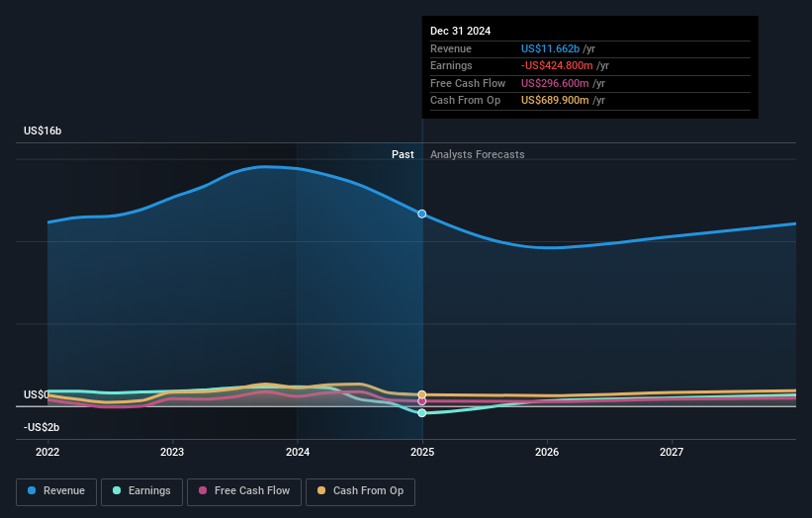This screenshot has width=812, height=518.
Task: Click the US$296.600m free cash flow value
Action: pyautogui.click(x=555, y=83)
